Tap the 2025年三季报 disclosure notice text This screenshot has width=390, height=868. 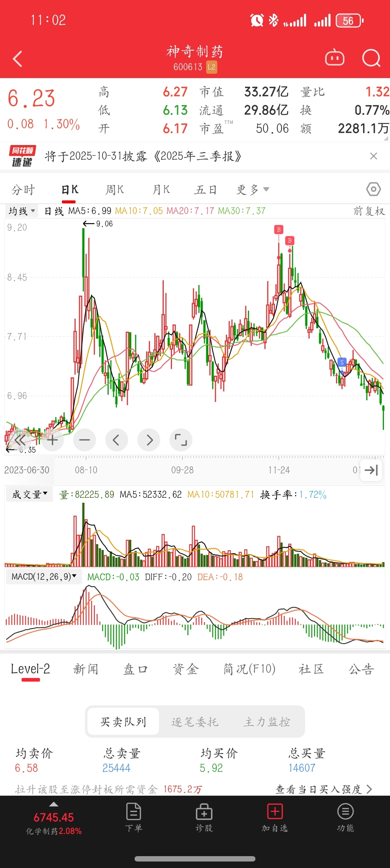[143, 156]
